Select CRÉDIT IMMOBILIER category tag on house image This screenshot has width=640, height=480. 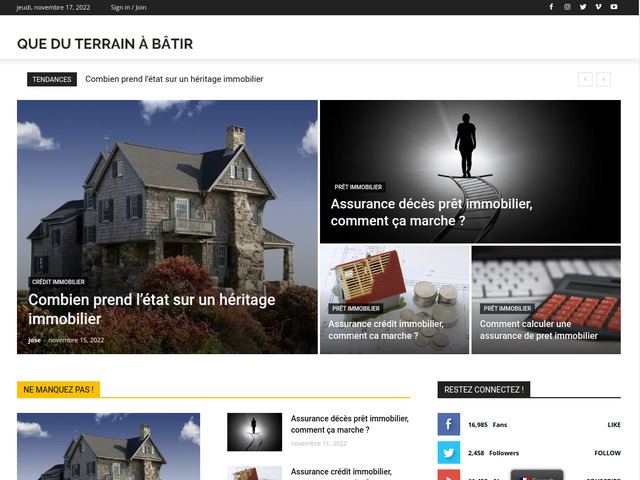[x=58, y=282]
